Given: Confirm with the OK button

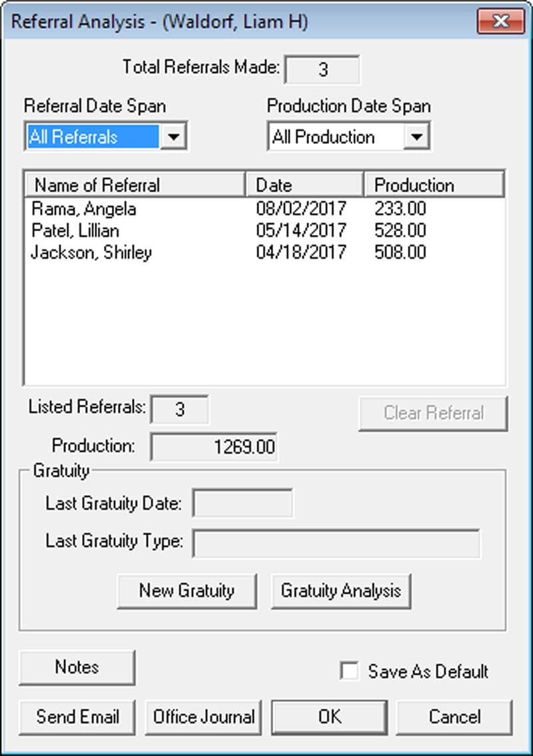Looking at the screenshot, I should click(329, 717).
